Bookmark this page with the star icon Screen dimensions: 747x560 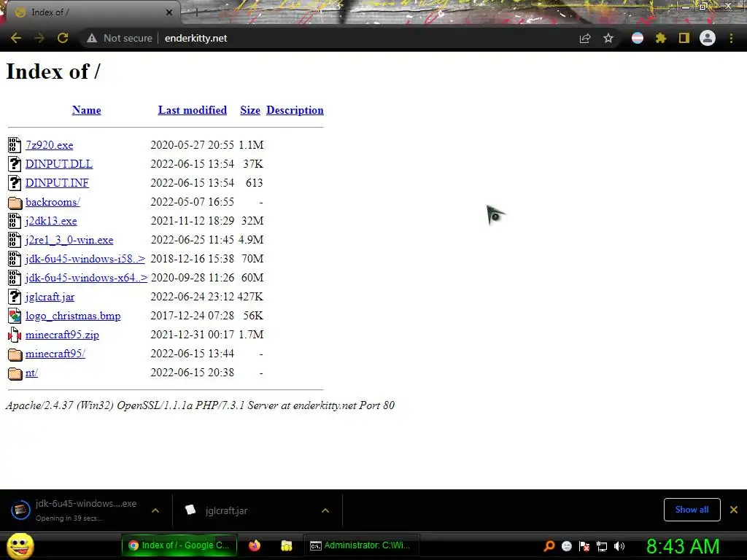tap(608, 38)
